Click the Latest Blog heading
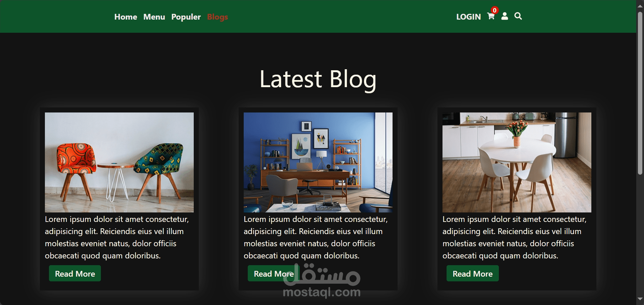This screenshot has height=305, width=644. point(318,79)
